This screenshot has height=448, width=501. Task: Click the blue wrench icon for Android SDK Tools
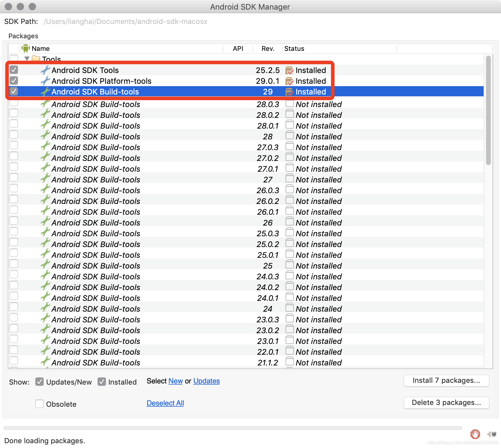coord(45,70)
